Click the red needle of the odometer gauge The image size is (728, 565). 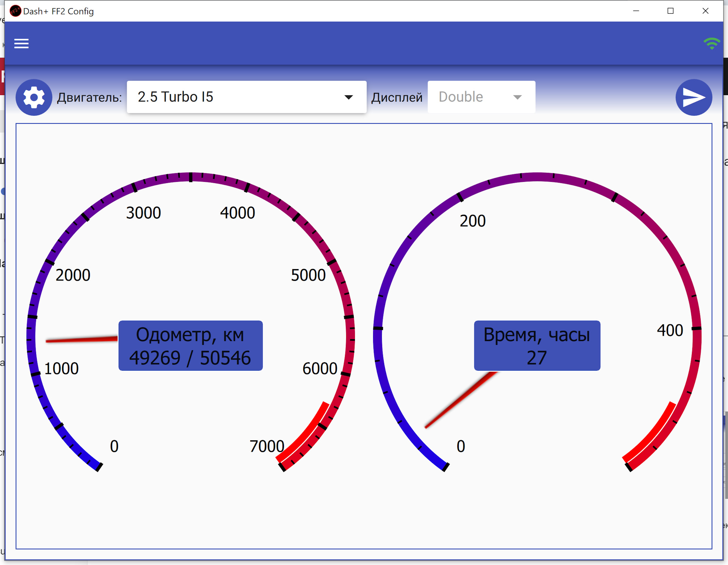tap(82, 339)
